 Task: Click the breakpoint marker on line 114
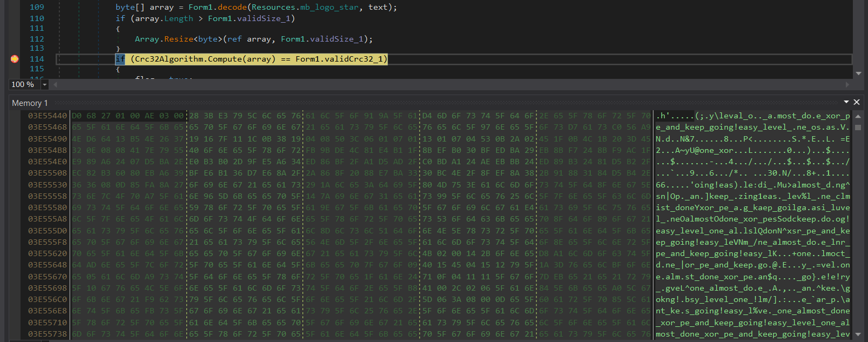pyautogui.click(x=15, y=59)
